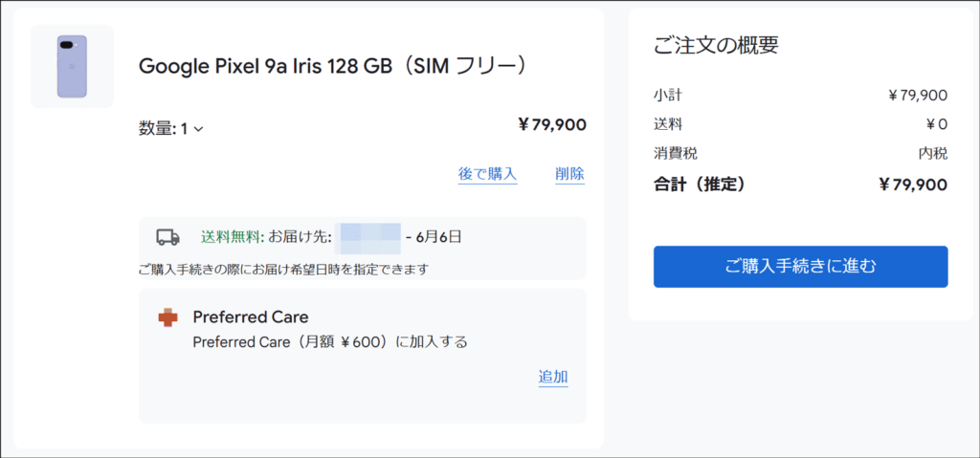Click the 後で購入 link
Viewport: 980px width, 458px height.
tap(487, 174)
